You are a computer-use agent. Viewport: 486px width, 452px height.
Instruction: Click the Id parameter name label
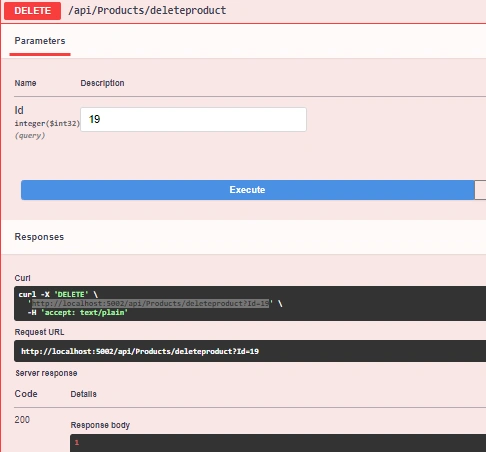[x=19, y=110]
